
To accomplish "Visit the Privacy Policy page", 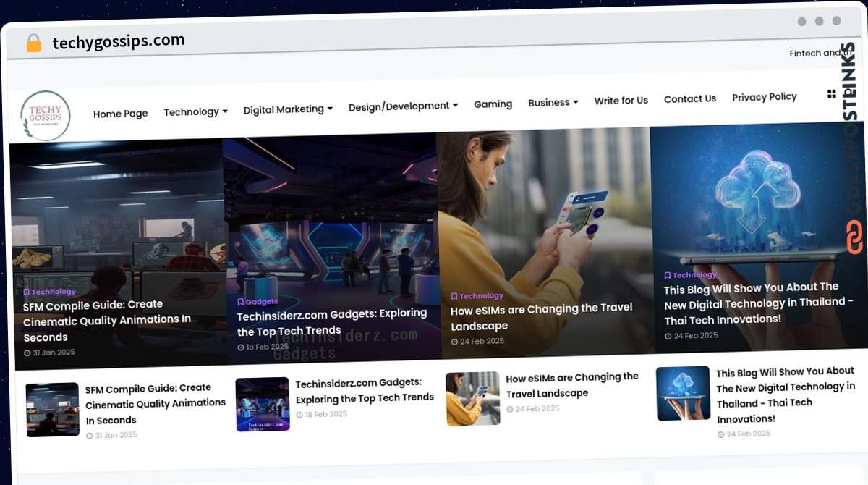I will pyautogui.click(x=764, y=97).
